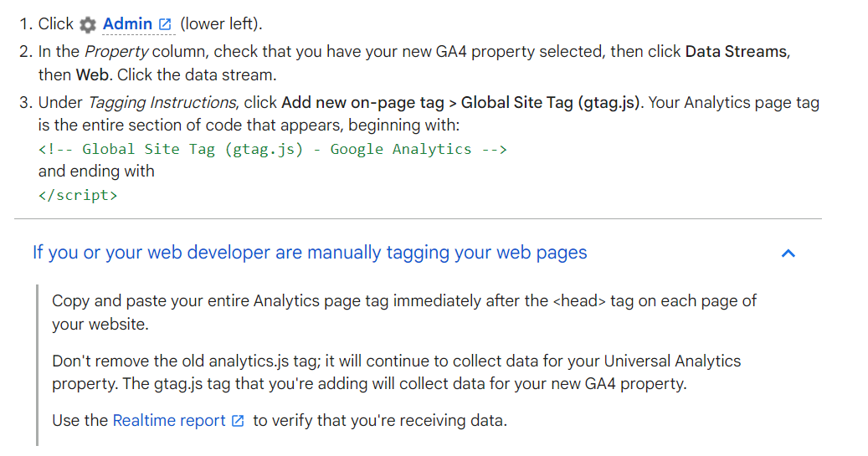
Task: Click the bold 'Global Site Tag (gtag.js)' text
Action: click(550, 103)
